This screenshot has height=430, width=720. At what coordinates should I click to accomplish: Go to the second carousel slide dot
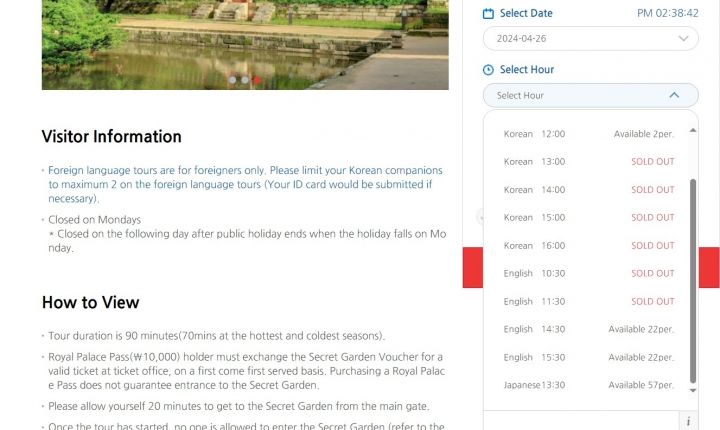point(245,80)
